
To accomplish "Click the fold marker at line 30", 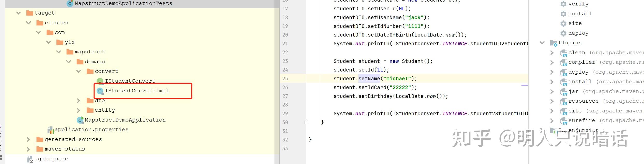I will pos(306,122).
